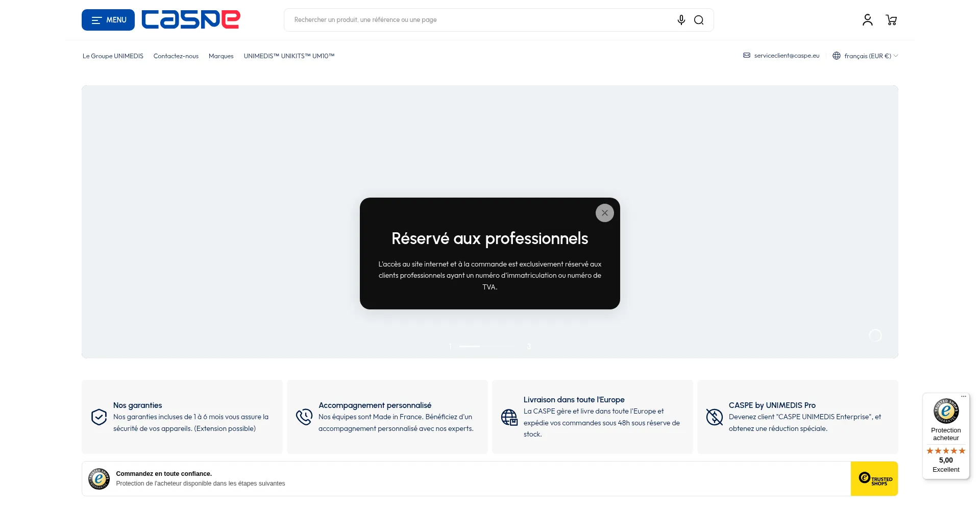Click the five-star rating in widget
The width and height of the screenshot is (980, 507).
(946, 451)
